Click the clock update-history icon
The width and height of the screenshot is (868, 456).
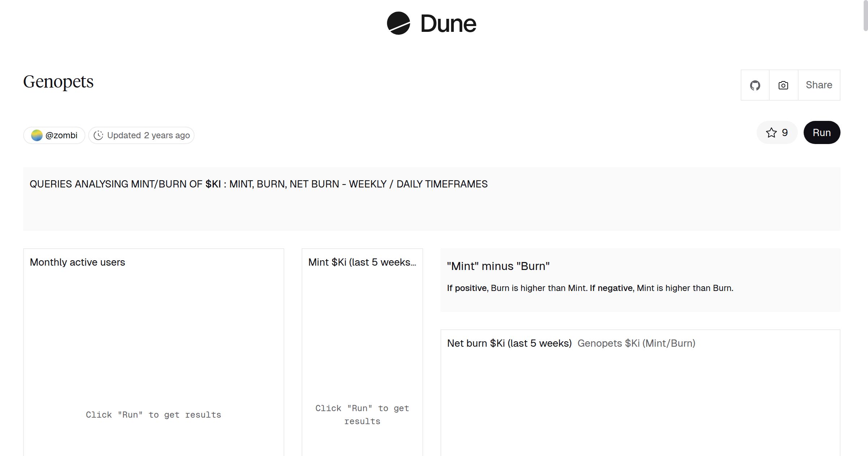click(x=98, y=135)
